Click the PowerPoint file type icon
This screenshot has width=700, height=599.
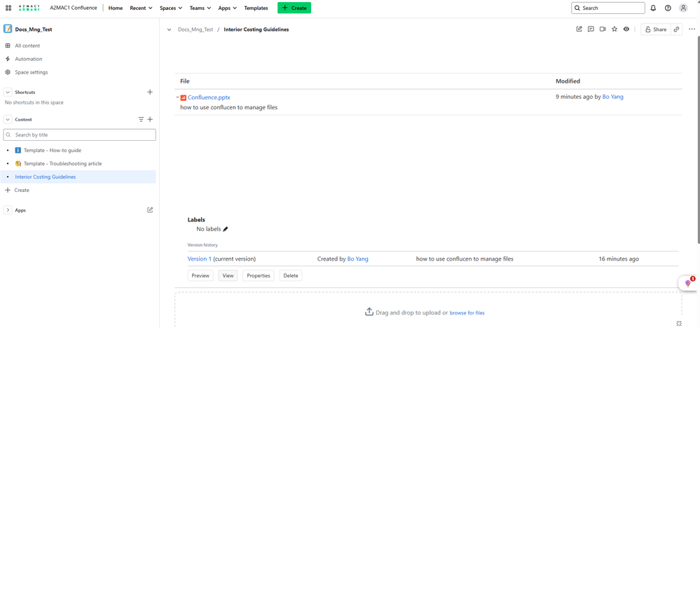(x=183, y=98)
